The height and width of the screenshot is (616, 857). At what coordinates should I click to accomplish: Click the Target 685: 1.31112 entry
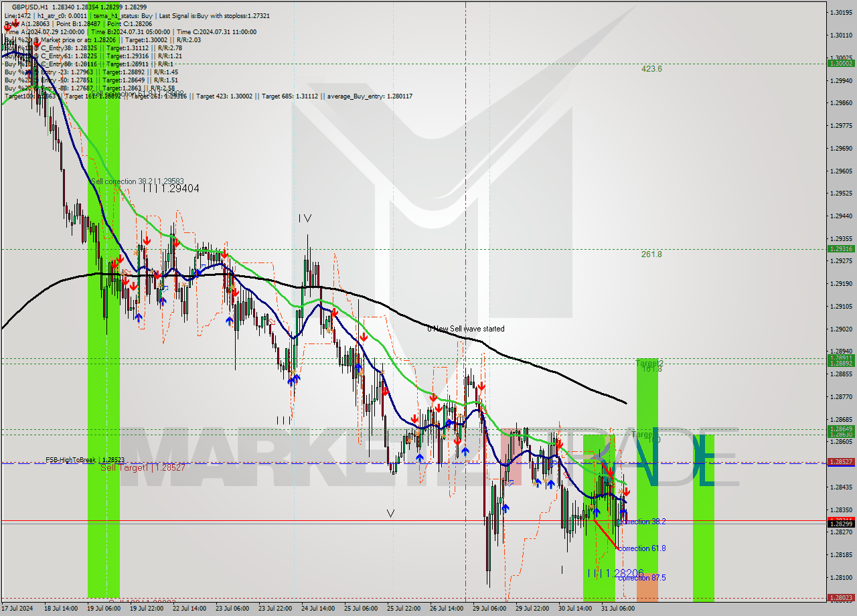click(291, 96)
